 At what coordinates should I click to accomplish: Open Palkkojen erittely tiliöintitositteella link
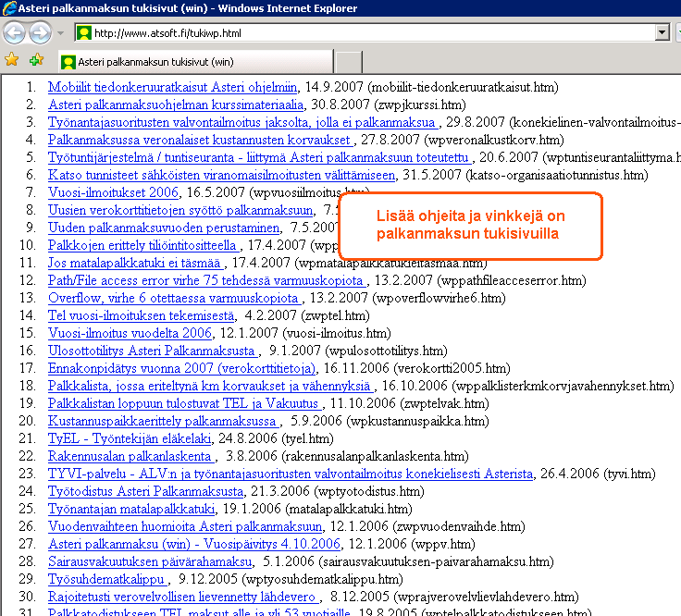click(143, 245)
